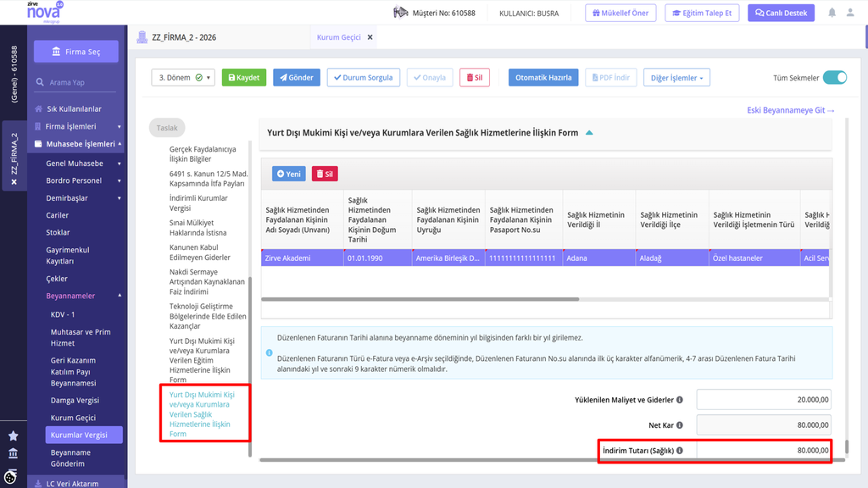868x488 pixels.
Task: Toggle the Tüm Sekmeler switch
Action: (835, 77)
